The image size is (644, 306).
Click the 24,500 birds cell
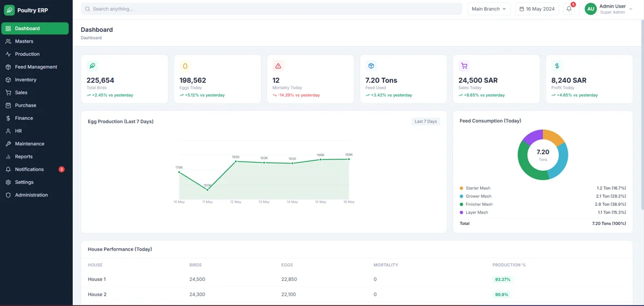(x=197, y=279)
